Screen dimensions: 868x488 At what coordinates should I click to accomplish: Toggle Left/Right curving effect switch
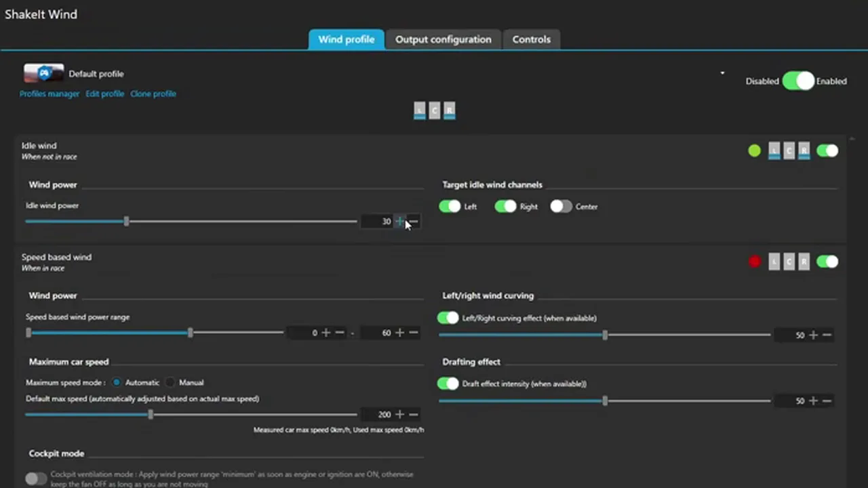[448, 318]
